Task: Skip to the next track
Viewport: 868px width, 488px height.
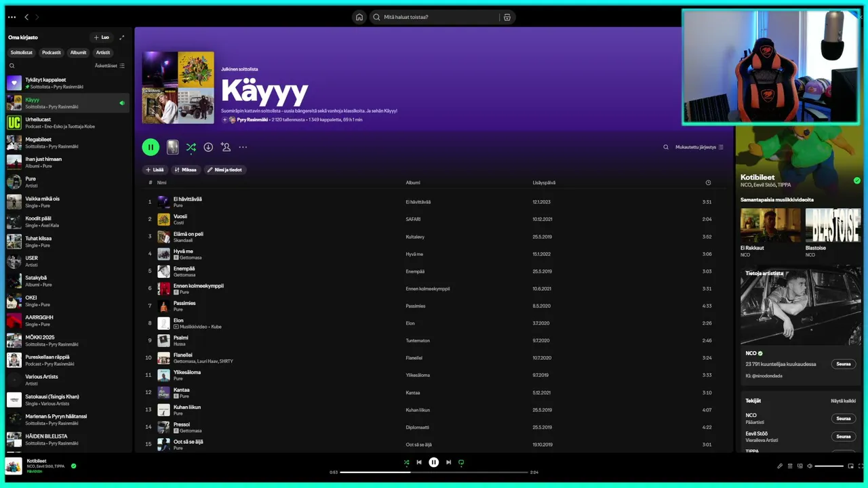Action: click(x=448, y=462)
